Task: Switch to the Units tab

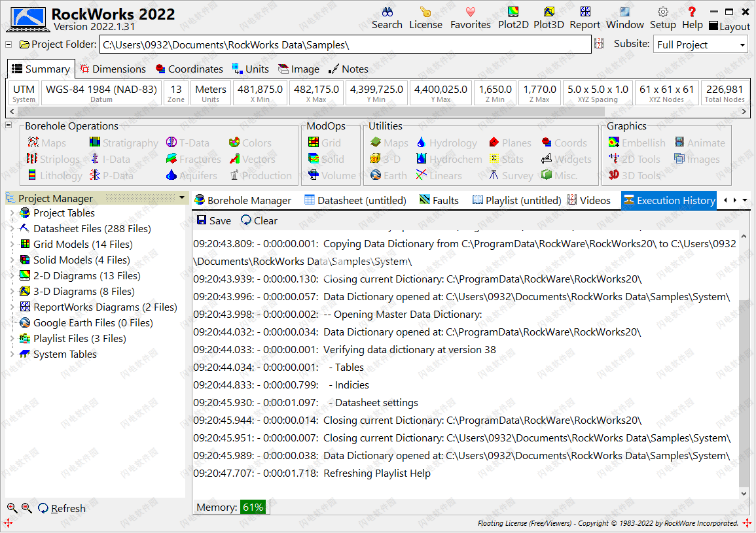Action: pyautogui.click(x=250, y=69)
